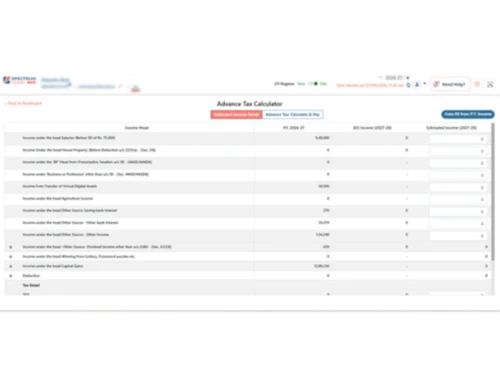
Task: Click the House Property income head label
Action: point(89,150)
